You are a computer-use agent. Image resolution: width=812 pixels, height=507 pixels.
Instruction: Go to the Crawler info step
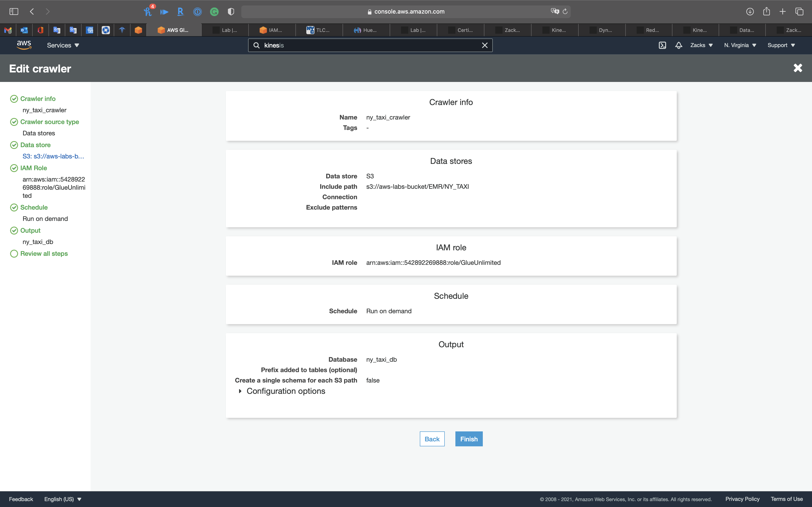38,99
